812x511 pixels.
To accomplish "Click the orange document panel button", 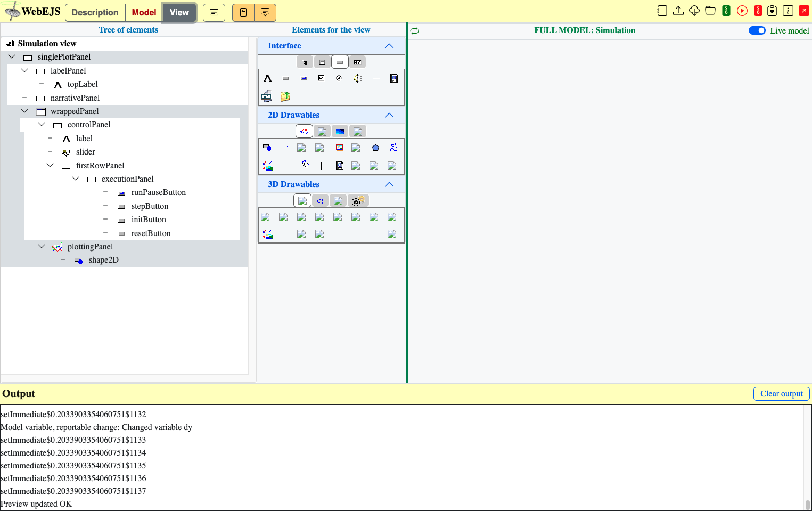I will point(243,12).
